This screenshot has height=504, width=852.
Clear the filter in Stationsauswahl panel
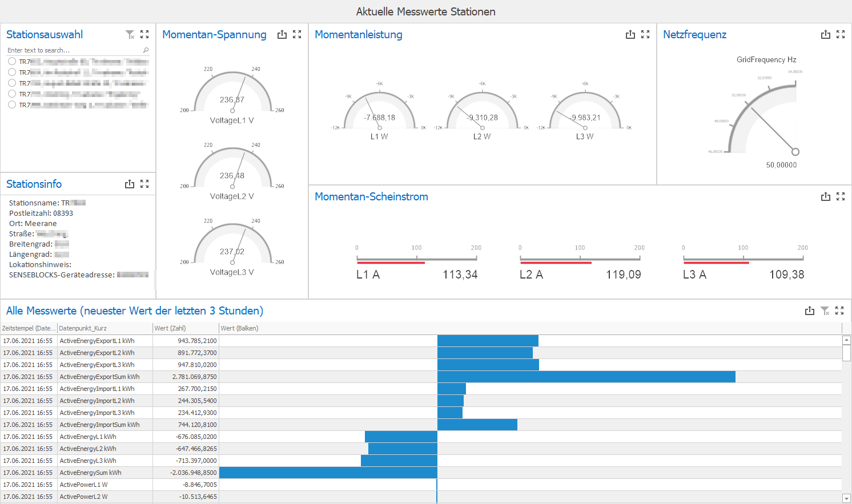[130, 35]
